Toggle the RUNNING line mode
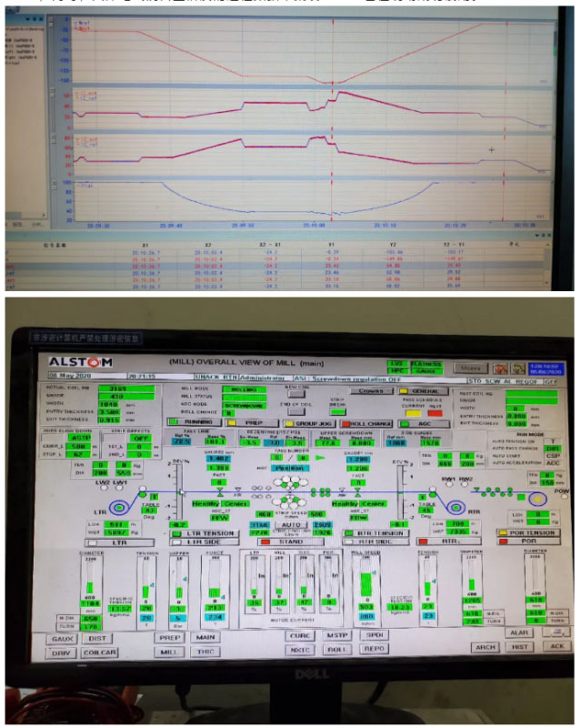 196,422
